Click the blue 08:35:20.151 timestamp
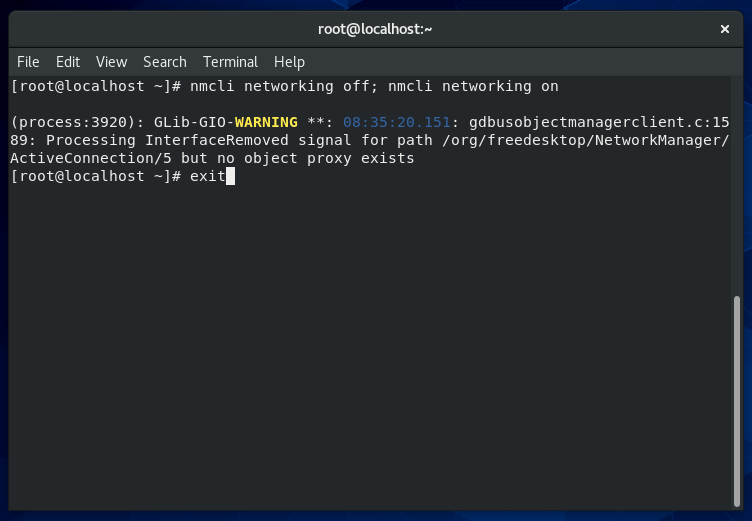The height and width of the screenshot is (521, 752). [x=397, y=122]
